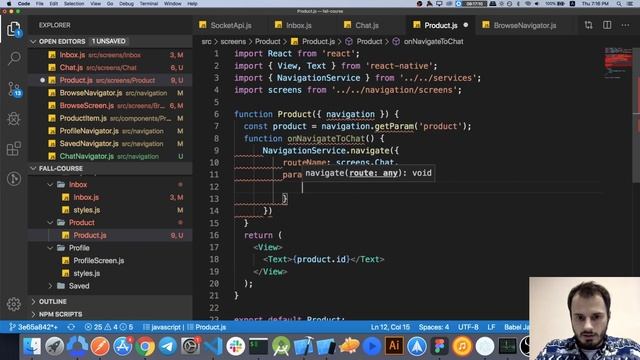Open App Store from the Dock
The width and height of the screenshot is (640, 360).
122,346
